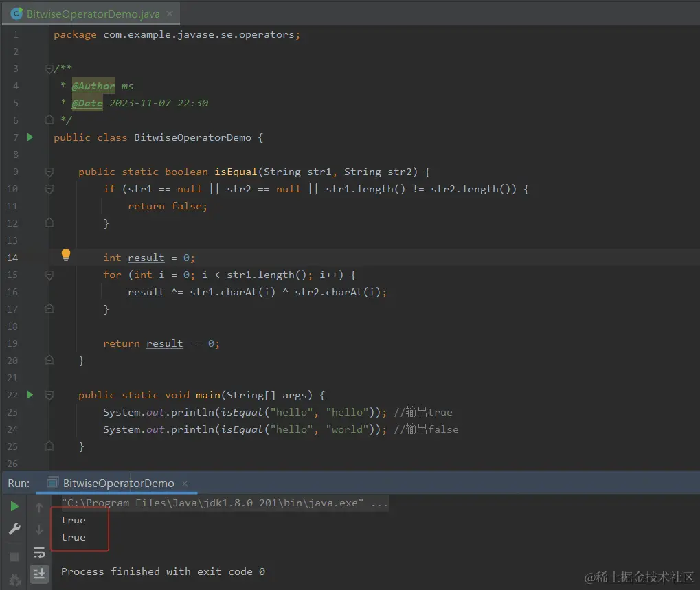Click line number 14 in the gutter
700x590 pixels.
[x=12, y=258]
